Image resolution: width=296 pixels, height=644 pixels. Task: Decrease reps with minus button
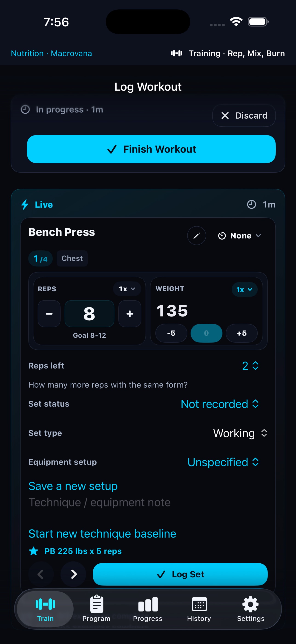(x=49, y=314)
